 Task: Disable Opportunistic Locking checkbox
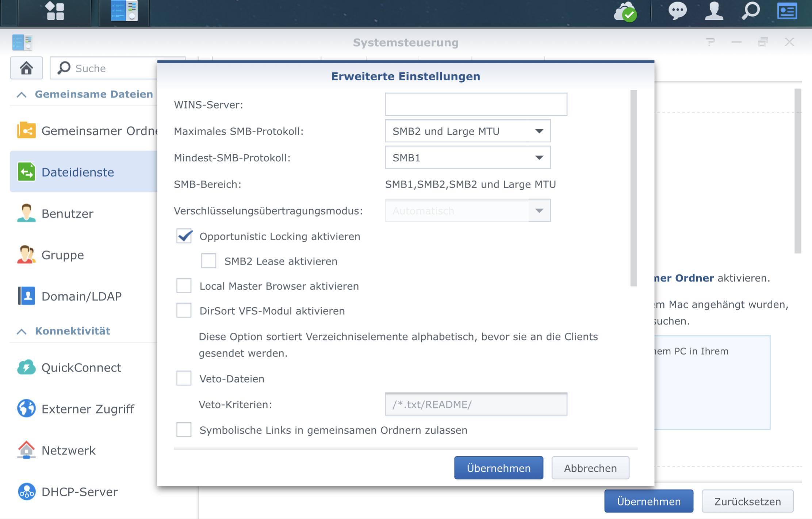184,236
